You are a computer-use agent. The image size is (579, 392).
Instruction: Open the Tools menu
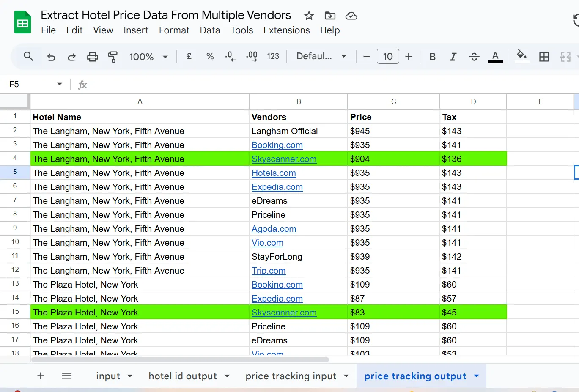(x=241, y=30)
